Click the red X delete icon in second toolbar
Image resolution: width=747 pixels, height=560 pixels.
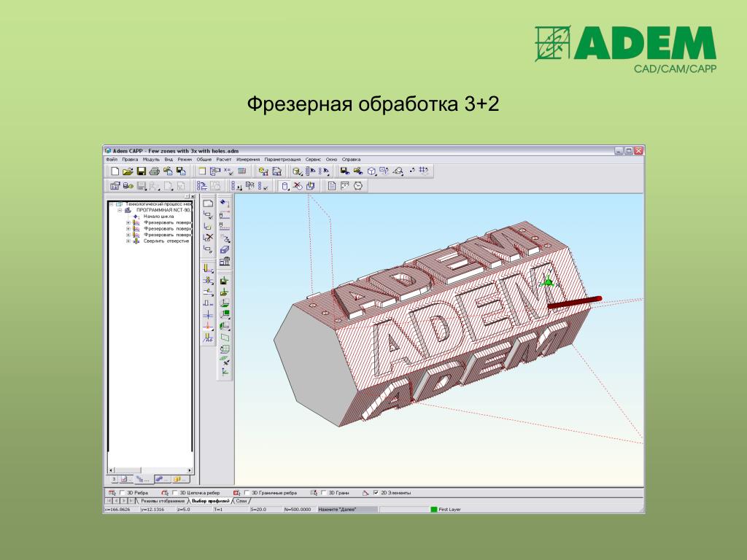tap(298, 186)
